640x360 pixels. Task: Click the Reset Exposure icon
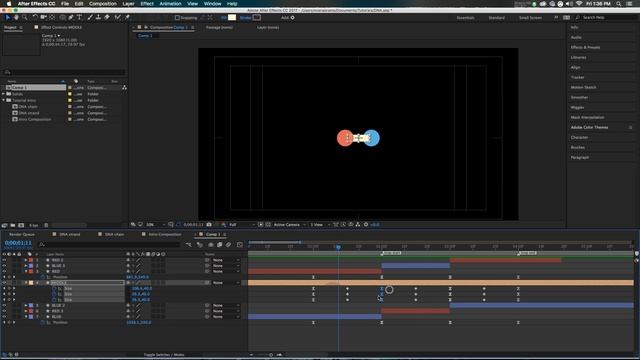(366, 224)
